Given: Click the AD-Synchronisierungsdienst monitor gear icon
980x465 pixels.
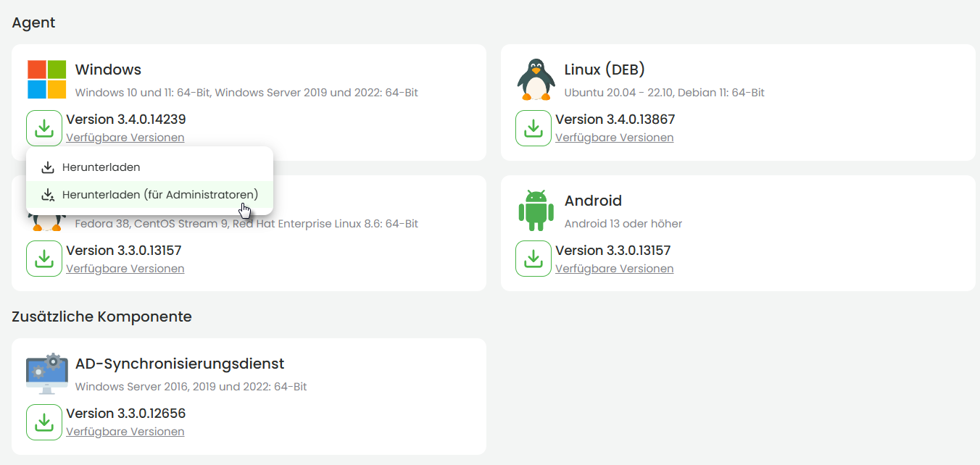Looking at the screenshot, I should [46, 373].
